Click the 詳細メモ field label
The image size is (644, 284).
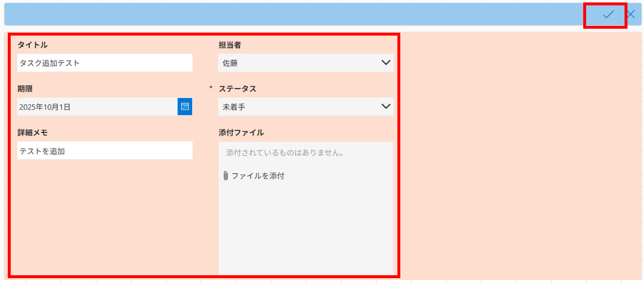(x=33, y=133)
